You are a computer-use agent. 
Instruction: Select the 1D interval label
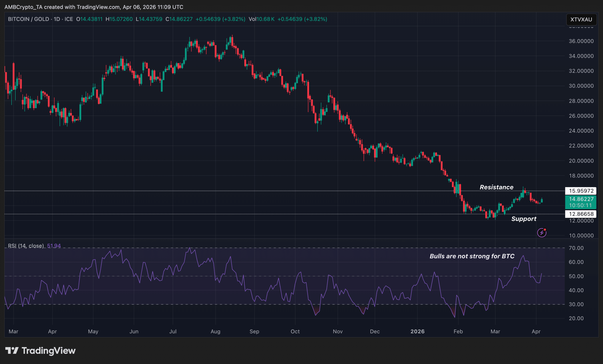click(57, 19)
